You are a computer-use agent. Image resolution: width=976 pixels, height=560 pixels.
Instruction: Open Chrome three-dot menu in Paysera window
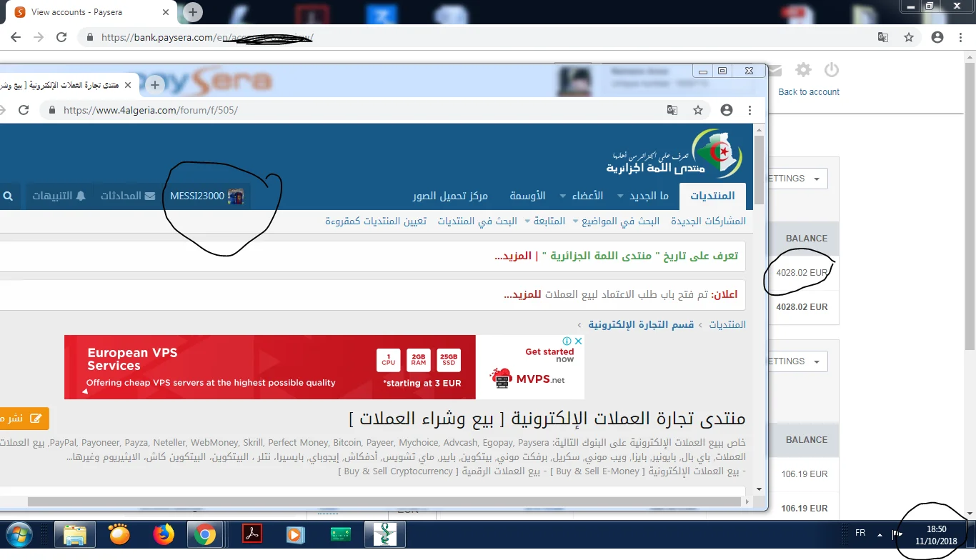(x=961, y=37)
